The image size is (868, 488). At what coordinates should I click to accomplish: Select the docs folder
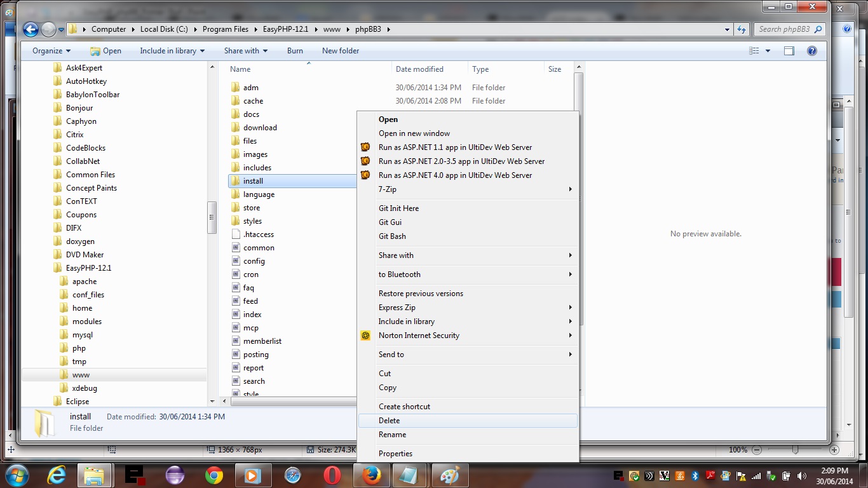tap(251, 114)
